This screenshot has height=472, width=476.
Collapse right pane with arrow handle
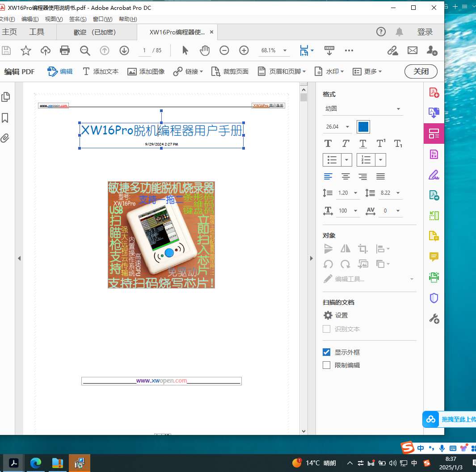point(311,259)
